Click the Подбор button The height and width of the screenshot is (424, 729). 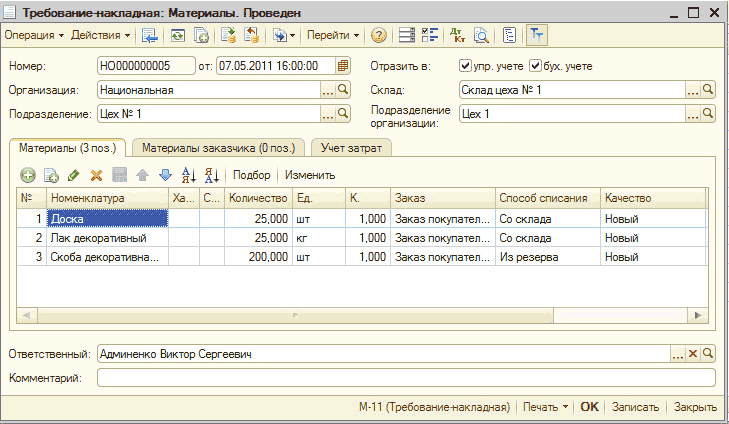251,175
